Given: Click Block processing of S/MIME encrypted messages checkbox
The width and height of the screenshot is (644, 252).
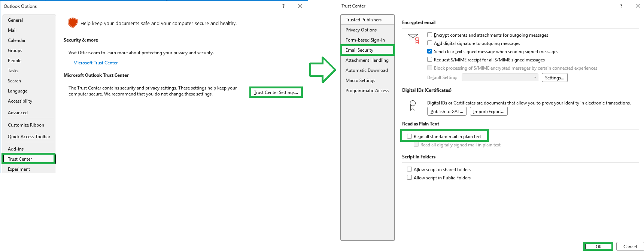Looking at the screenshot, I should click(x=430, y=68).
